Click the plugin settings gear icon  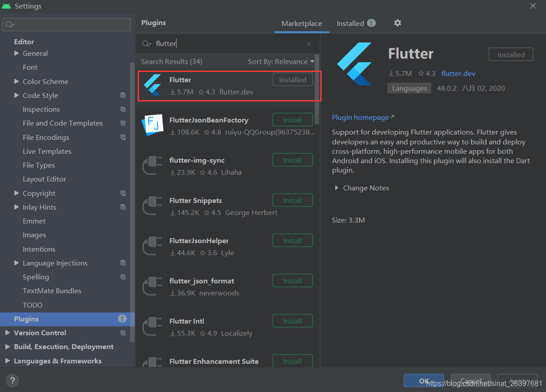pyautogui.click(x=398, y=23)
